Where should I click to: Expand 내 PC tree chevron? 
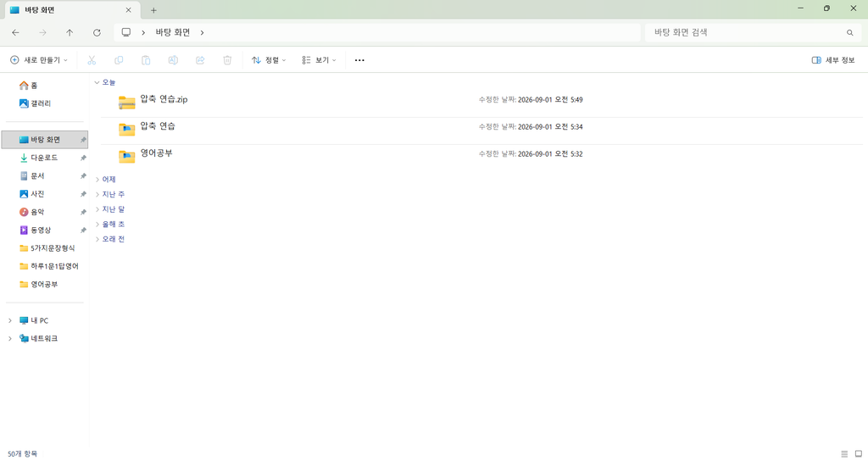[x=10, y=320]
